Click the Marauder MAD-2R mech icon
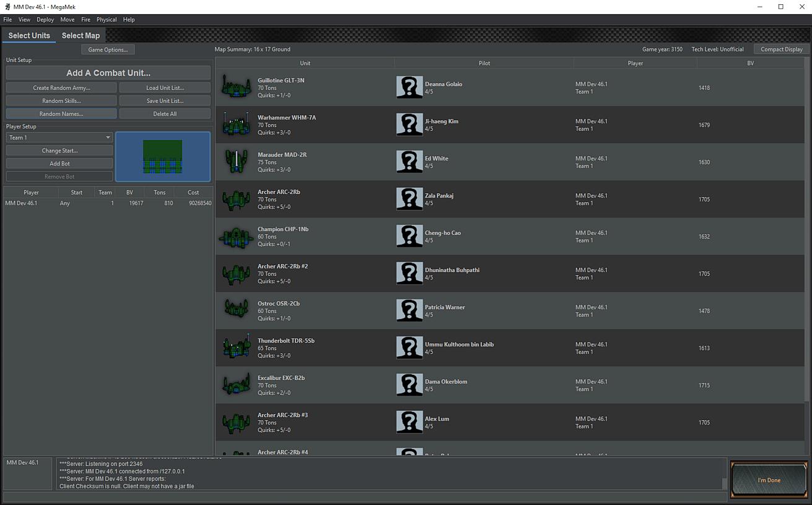Screen dimensions: 812x505 click(236, 162)
